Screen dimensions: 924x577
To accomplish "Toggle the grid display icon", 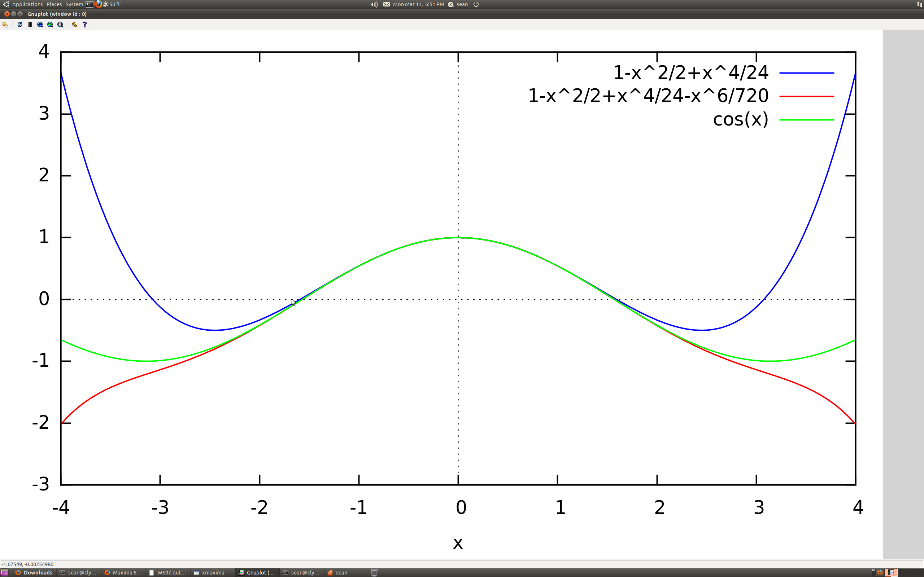I will coord(30,25).
